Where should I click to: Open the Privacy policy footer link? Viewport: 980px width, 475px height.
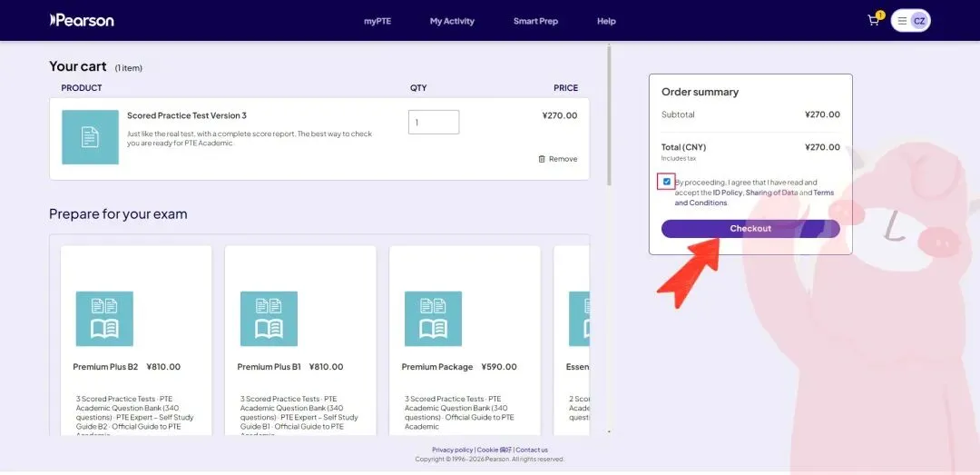click(x=453, y=450)
